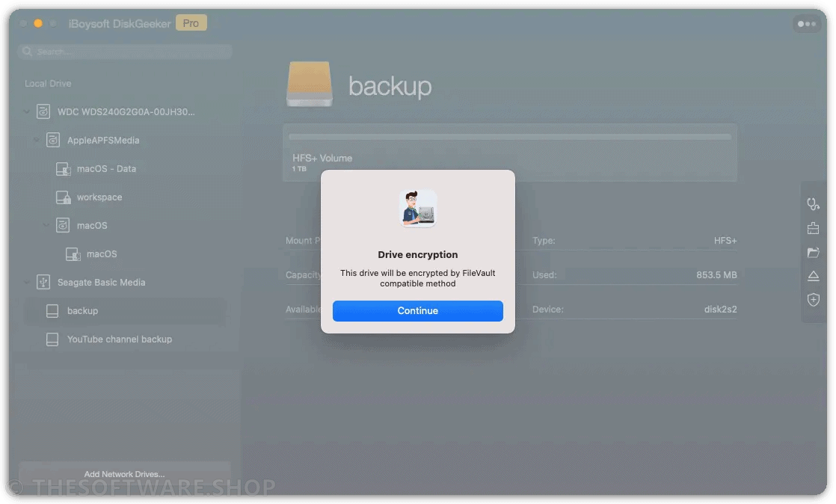Viewport: 836px width, 504px height.
Task: Click the toolbox icon in right toolbar
Action: point(813,228)
